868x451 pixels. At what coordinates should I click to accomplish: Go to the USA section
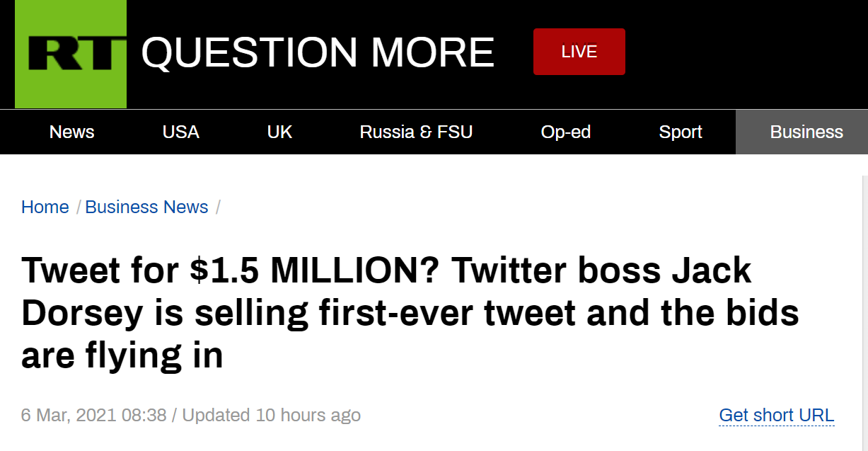pyautogui.click(x=181, y=132)
